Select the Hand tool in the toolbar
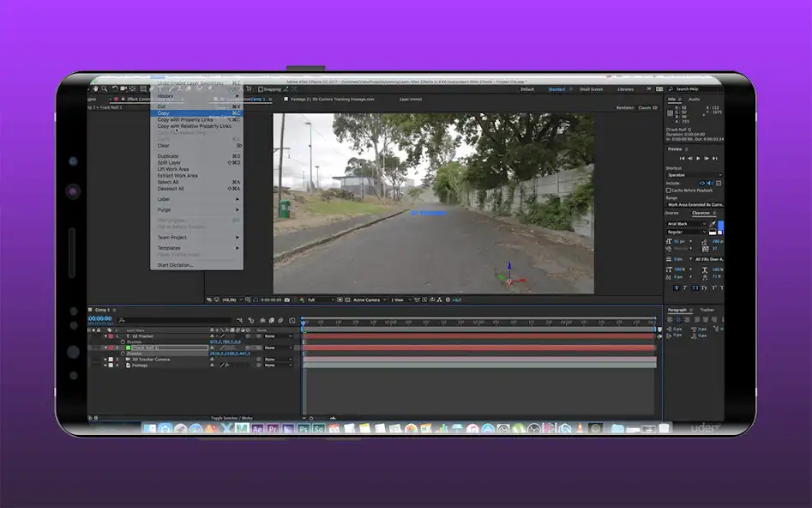The width and height of the screenshot is (812, 508). coord(94,89)
